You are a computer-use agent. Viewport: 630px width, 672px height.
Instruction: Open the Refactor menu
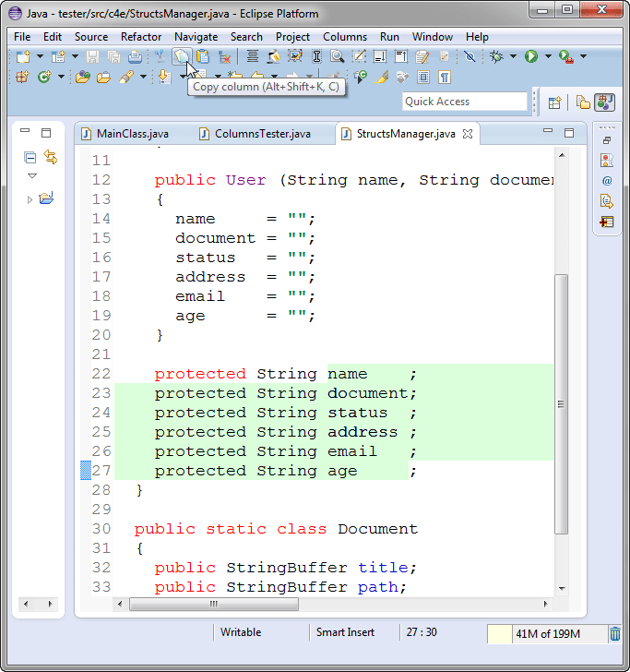tap(141, 37)
